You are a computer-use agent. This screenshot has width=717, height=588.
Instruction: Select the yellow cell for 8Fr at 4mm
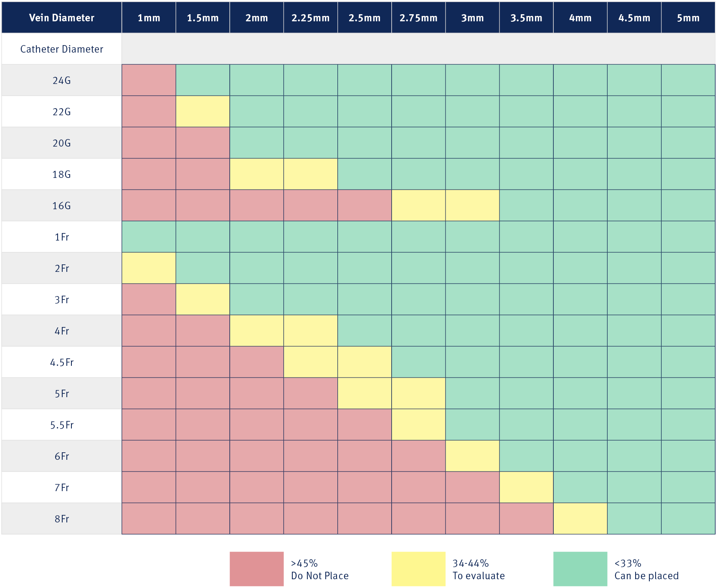point(580,519)
